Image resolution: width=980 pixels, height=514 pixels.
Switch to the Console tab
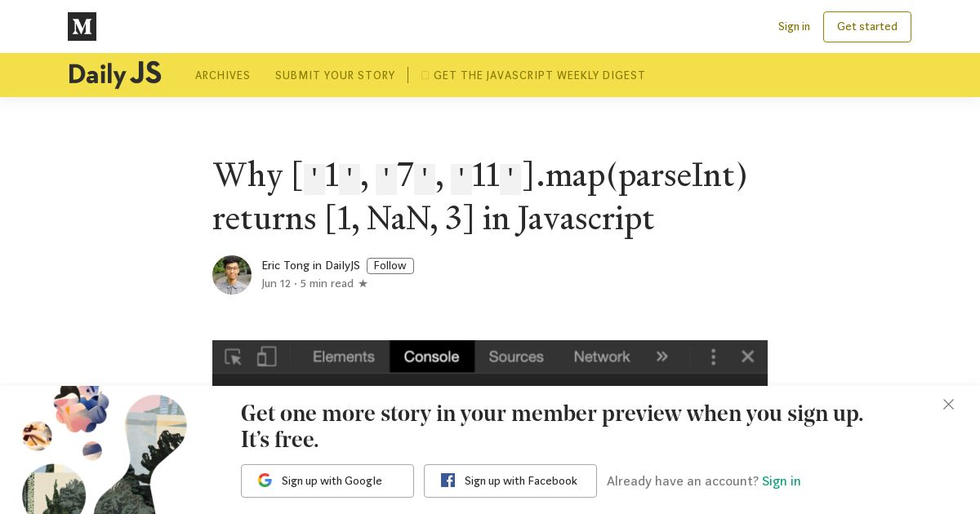point(432,357)
